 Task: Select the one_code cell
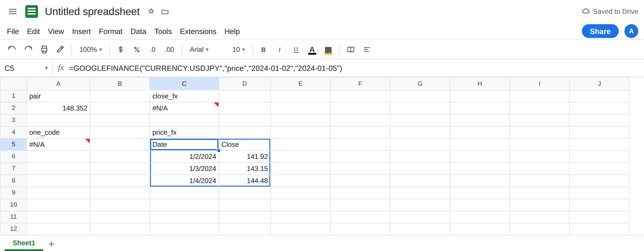pos(58,132)
